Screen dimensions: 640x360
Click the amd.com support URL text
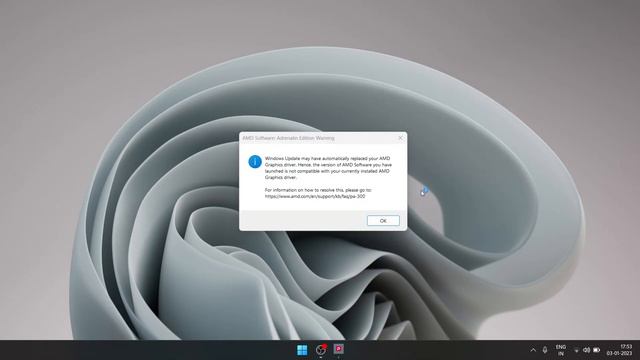(x=315, y=196)
